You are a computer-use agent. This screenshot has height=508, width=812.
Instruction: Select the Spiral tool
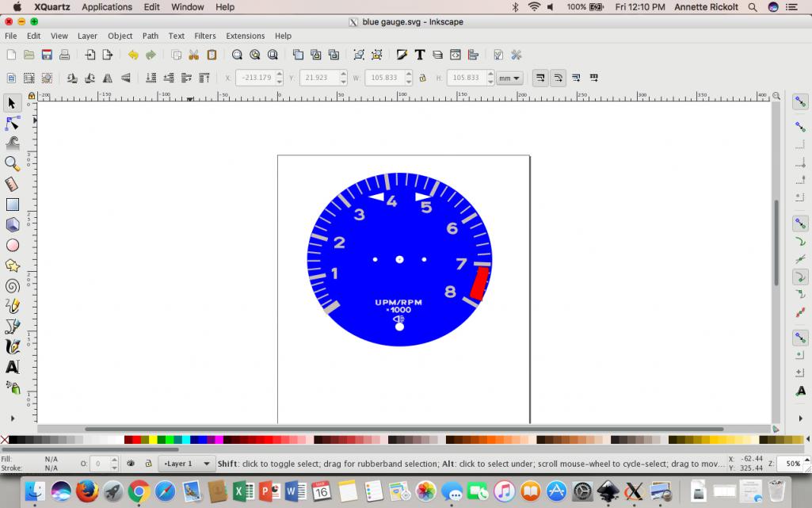click(x=13, y=286)
